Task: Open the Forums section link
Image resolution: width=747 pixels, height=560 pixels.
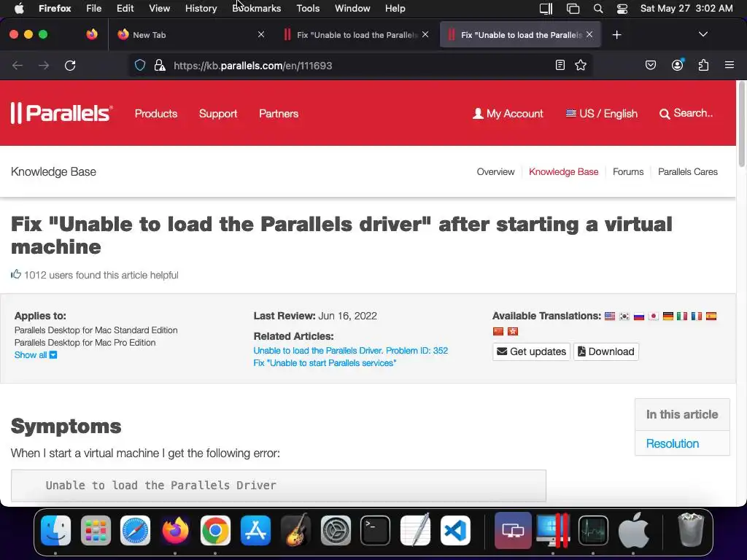Action: [628, 172]
